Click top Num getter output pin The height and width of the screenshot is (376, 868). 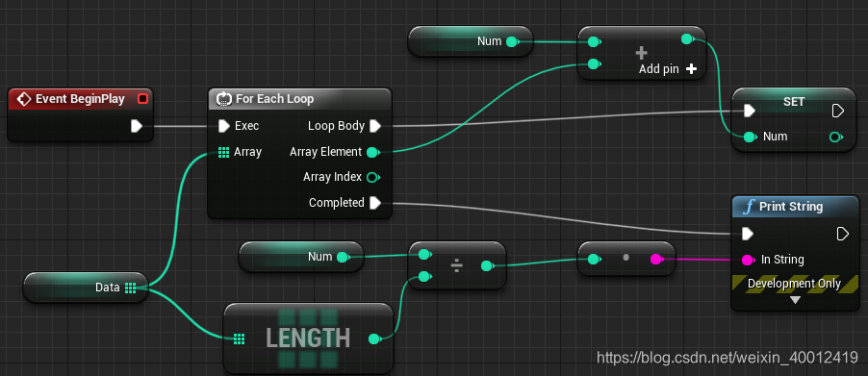tap(512, 41)
